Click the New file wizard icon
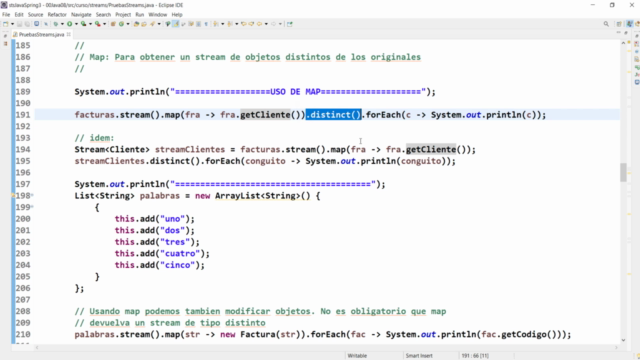The width and height of the screenshot is (640, 360). (5, 24)
